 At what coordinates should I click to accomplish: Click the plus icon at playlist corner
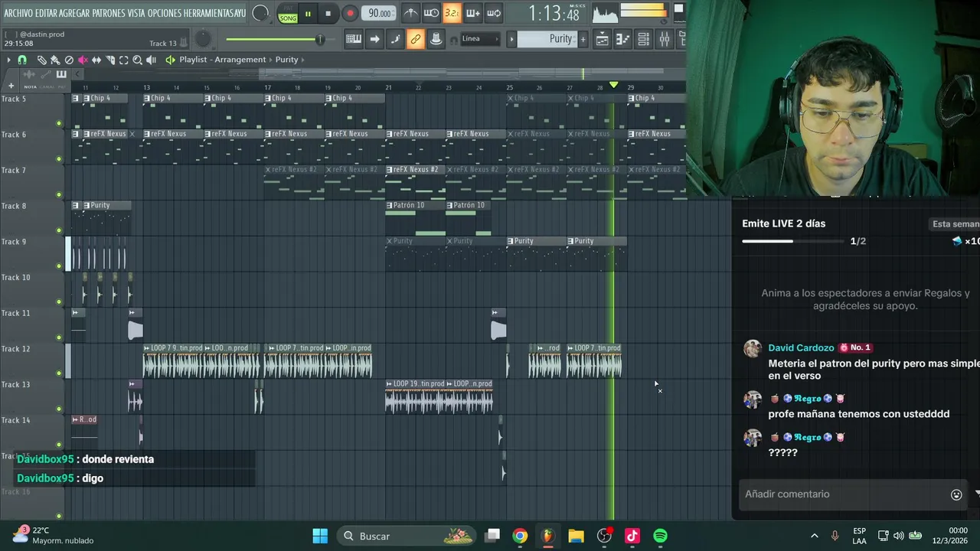click(11, 86)
